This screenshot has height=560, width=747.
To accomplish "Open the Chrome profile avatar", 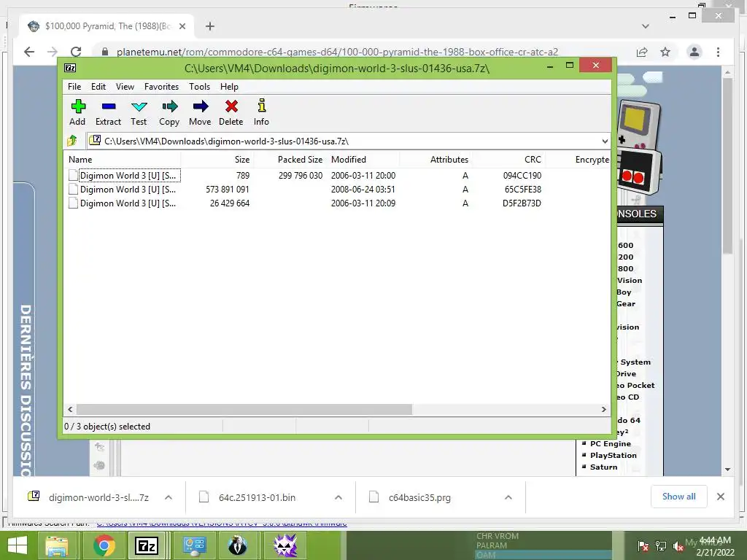I will tap(694, 52).
